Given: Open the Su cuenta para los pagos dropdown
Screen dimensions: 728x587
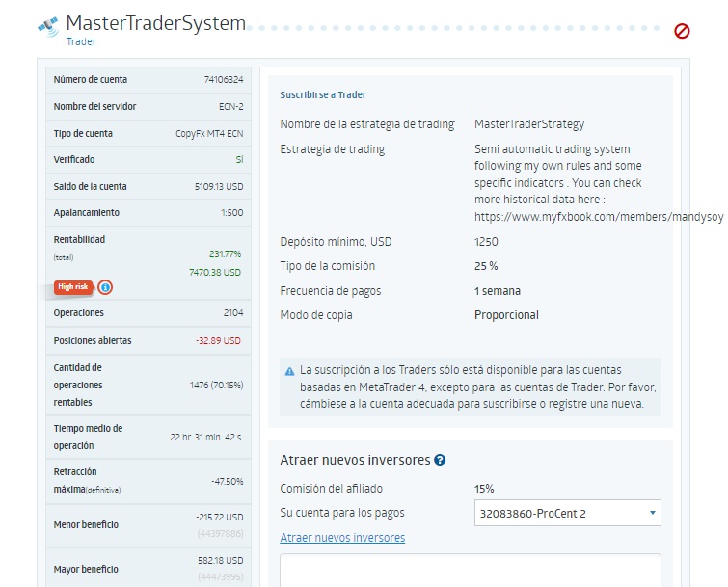Looking at the screenshot, I should 567,513.
